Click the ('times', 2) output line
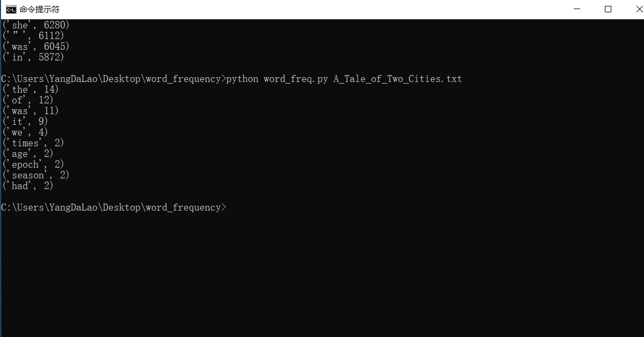This screenshot has width=644, height=337. pos(33,143)
